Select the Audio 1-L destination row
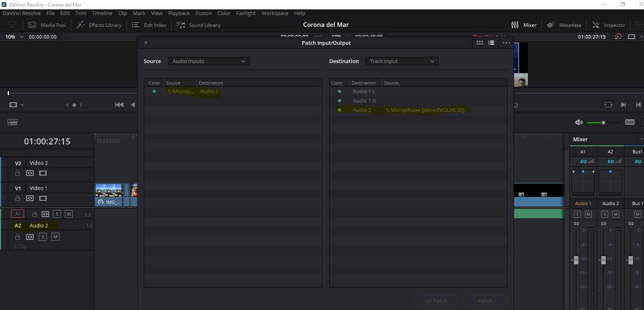644x310 pixels. pyautogui.click(x=418, y=92)
